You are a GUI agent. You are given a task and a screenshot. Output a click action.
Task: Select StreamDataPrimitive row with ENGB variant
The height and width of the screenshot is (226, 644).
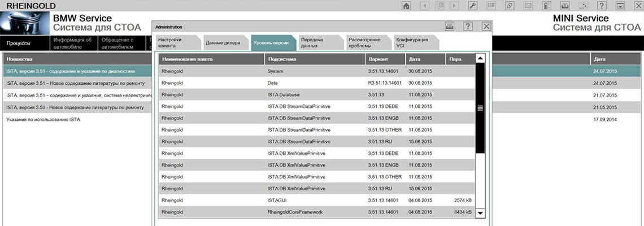[x=317, y=118]
